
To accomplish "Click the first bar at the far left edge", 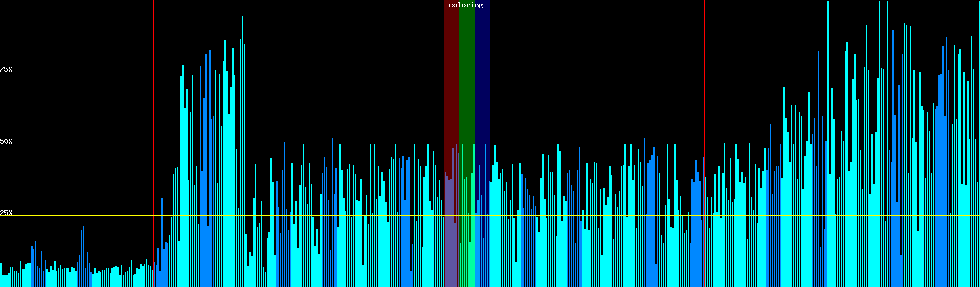I will pos(1,275).
